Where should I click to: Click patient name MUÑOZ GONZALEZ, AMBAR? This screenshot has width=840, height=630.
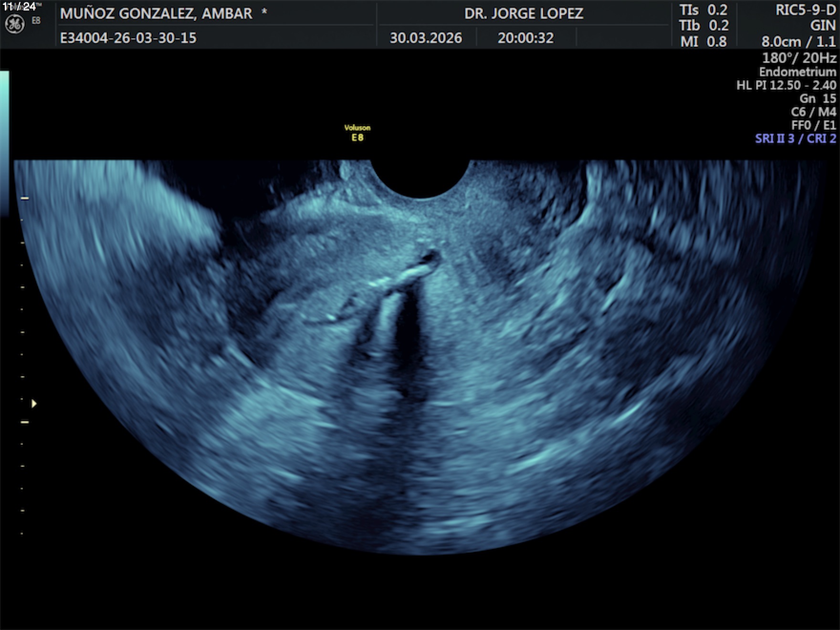coord(156,13)
